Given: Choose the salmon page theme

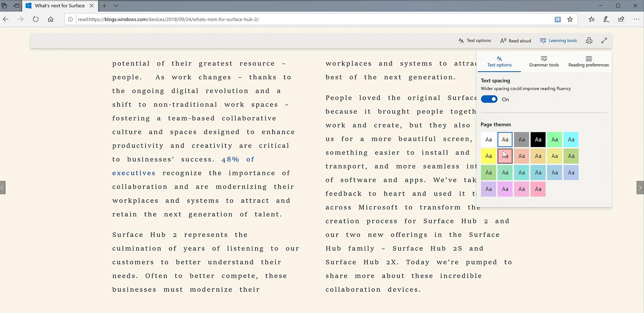Looking at the screenshot, I should [521, 156].
